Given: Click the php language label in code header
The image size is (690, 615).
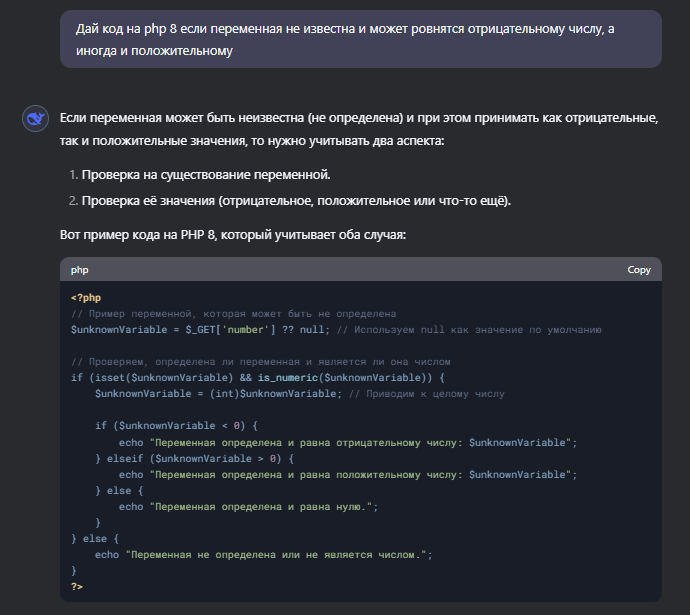Looking at the screenshot, I should point(80,270).
